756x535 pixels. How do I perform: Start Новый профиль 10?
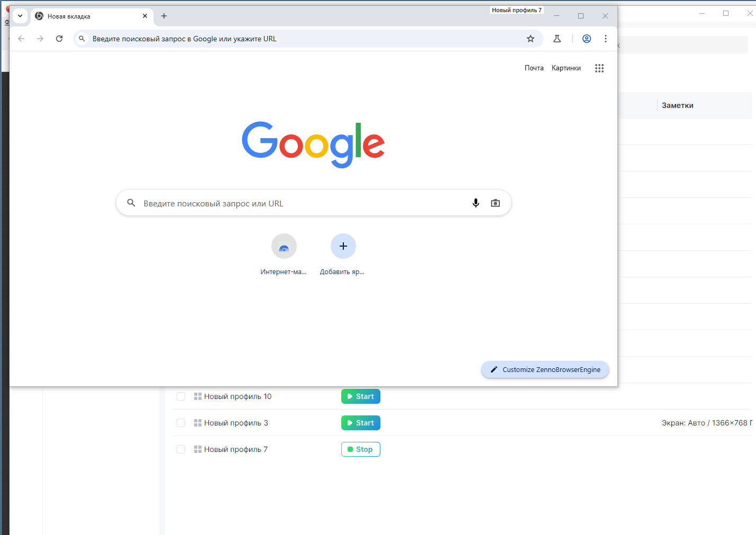pyautogui.click(x=361, y=396)
